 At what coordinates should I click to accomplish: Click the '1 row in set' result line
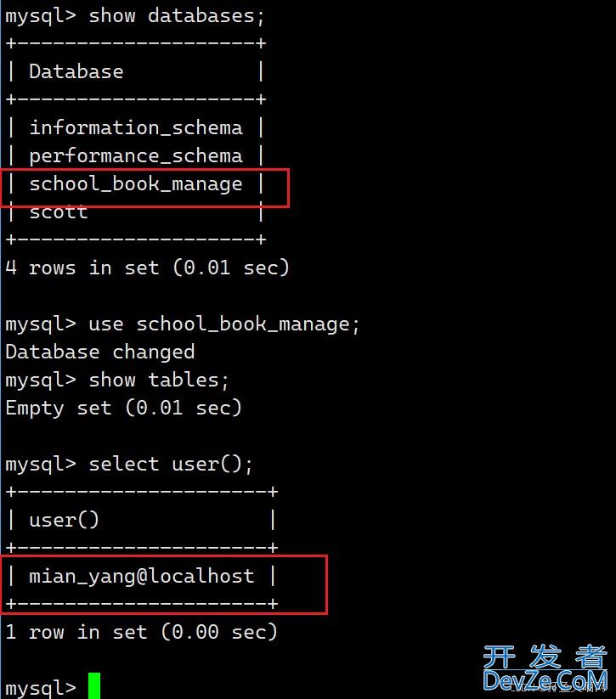141,632
